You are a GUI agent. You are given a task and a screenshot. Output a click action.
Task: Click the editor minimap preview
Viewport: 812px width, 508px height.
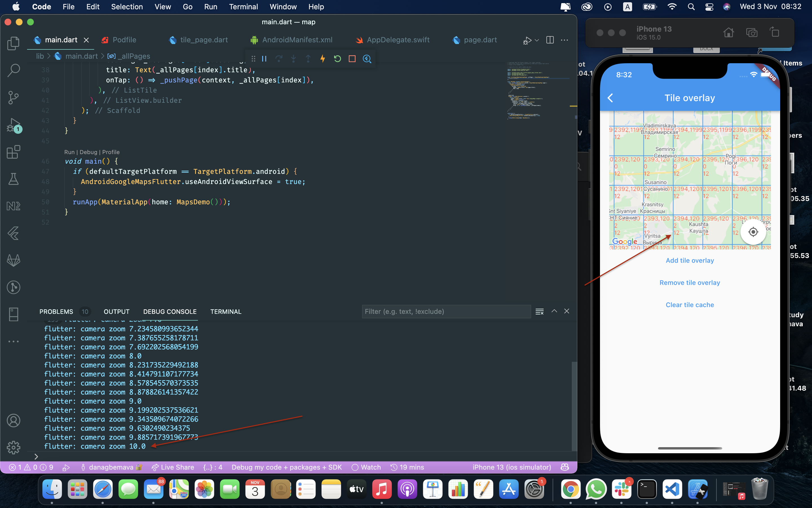tap(539, 90)
